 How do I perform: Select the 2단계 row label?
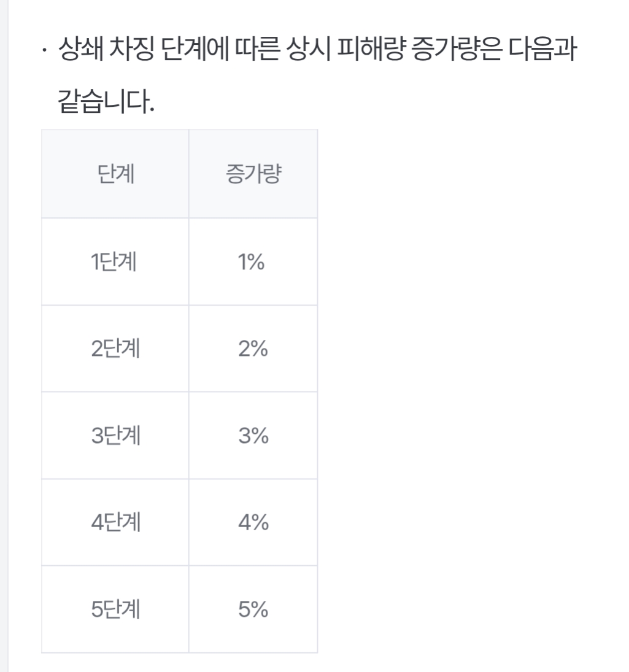[x=115, y=350]
